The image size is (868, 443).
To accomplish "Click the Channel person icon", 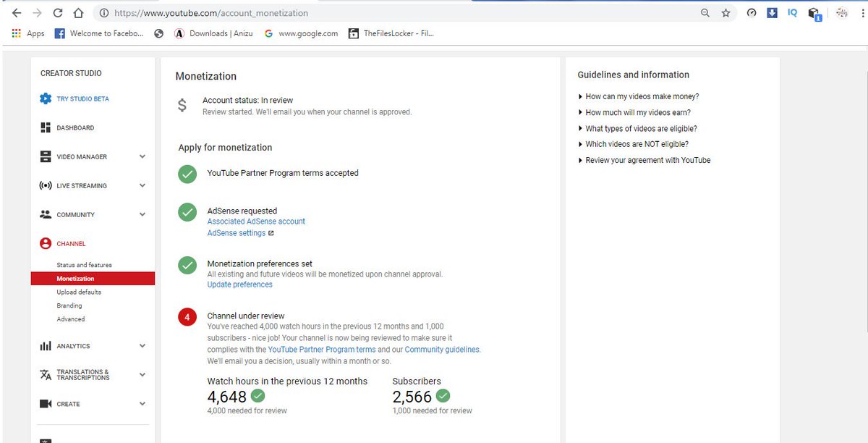I will point(46,243).
